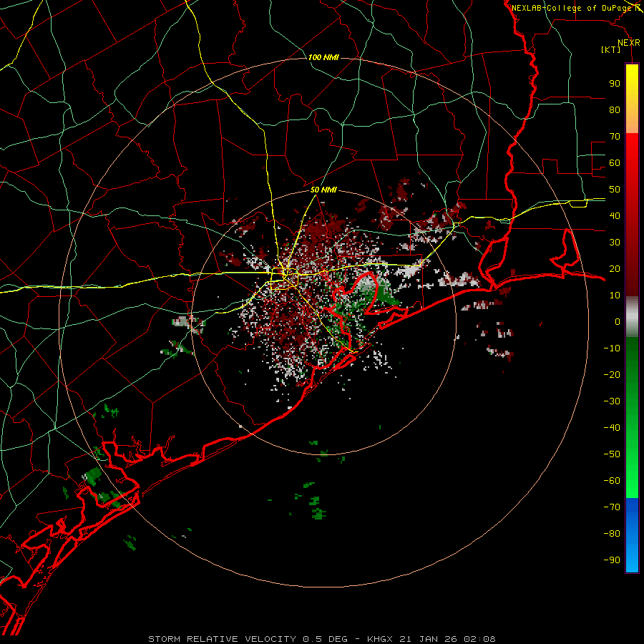Select the "-90" value on the velocity scale

[x=612, y=560]
